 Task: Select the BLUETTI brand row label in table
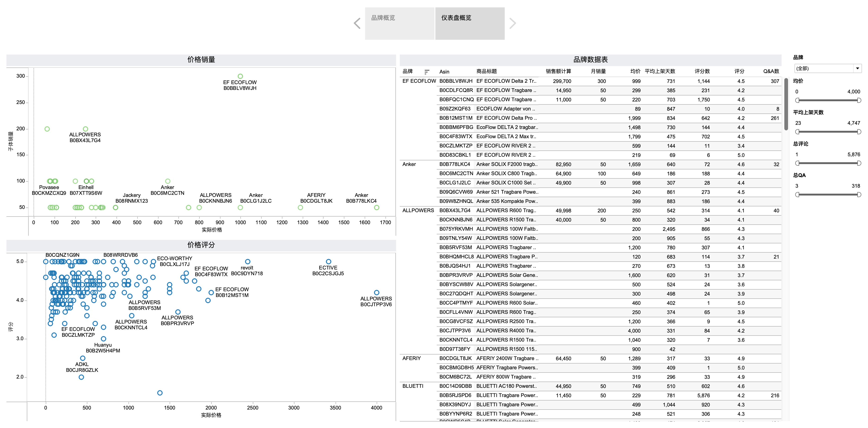tap(413, 386)
